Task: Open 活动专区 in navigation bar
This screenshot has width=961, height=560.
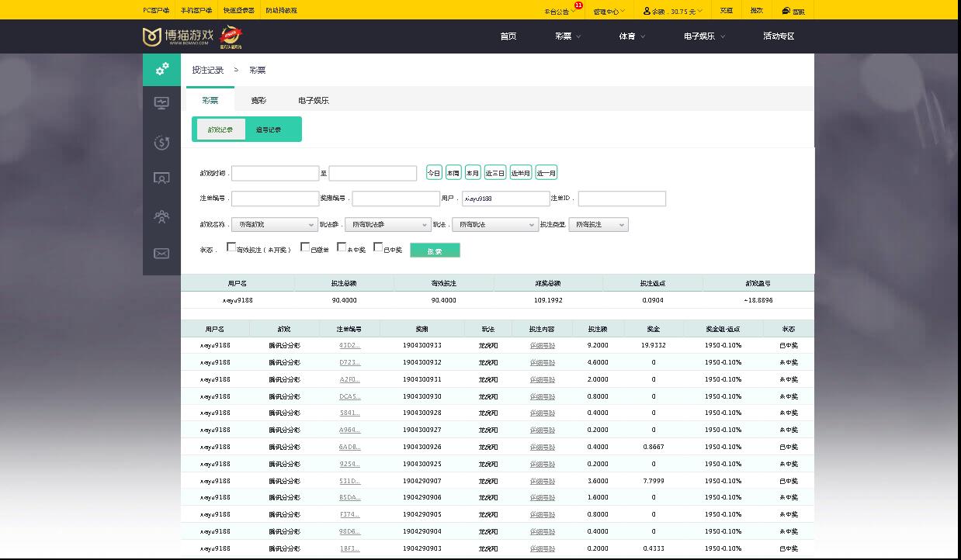Action: (x=779, y=36)
